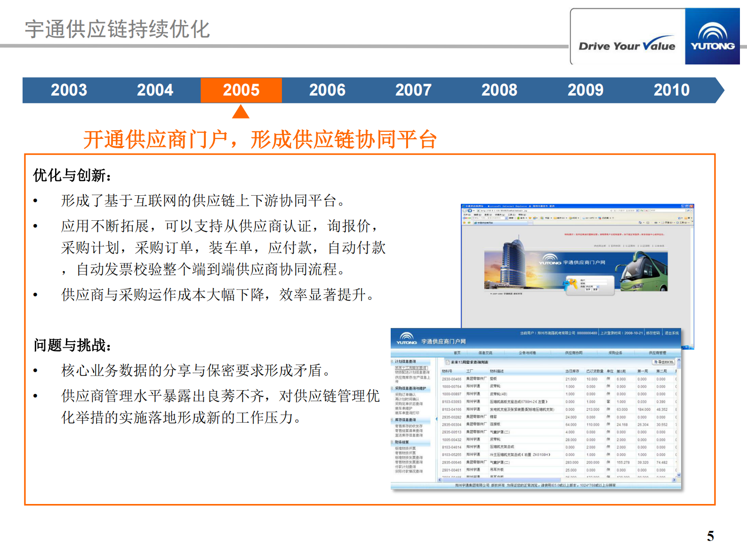Click the horizontal scrollbar's left arrow

pyautogui.click(x=440, y=480)
